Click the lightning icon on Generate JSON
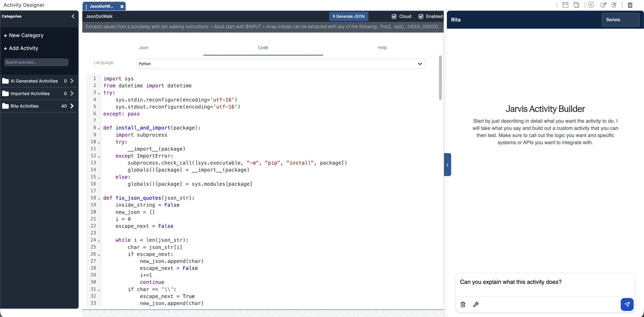Image resolution: width=644 pixels, height=317 pixels. point(334,16)
